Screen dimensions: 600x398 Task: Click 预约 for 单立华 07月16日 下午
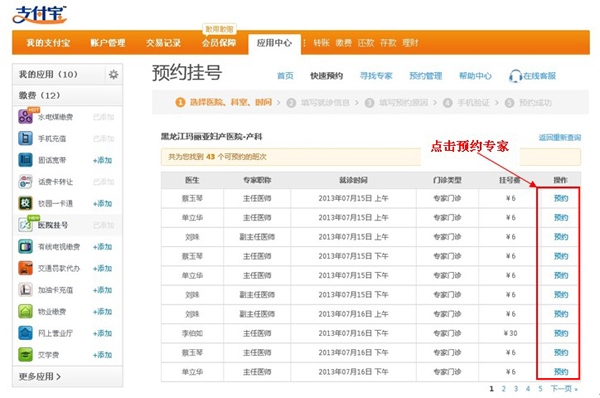(x=561, y=372)
